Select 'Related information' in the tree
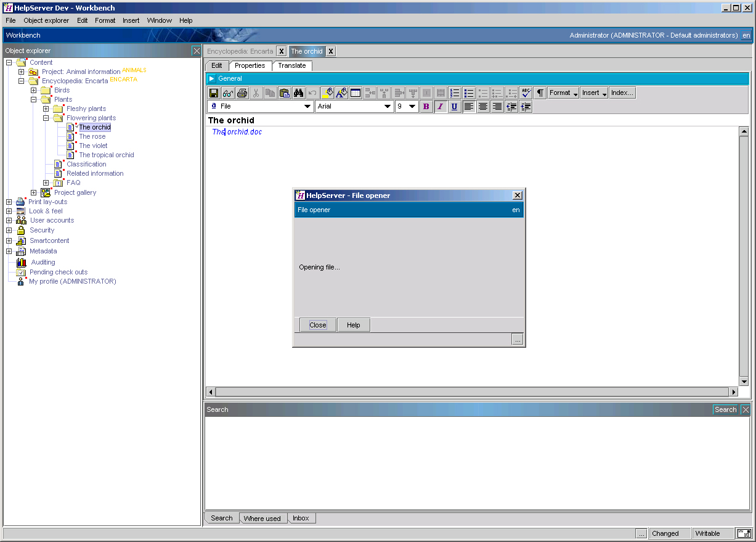Image resolution: width=756 pixels, height=542 pixels. click(95, 173)
